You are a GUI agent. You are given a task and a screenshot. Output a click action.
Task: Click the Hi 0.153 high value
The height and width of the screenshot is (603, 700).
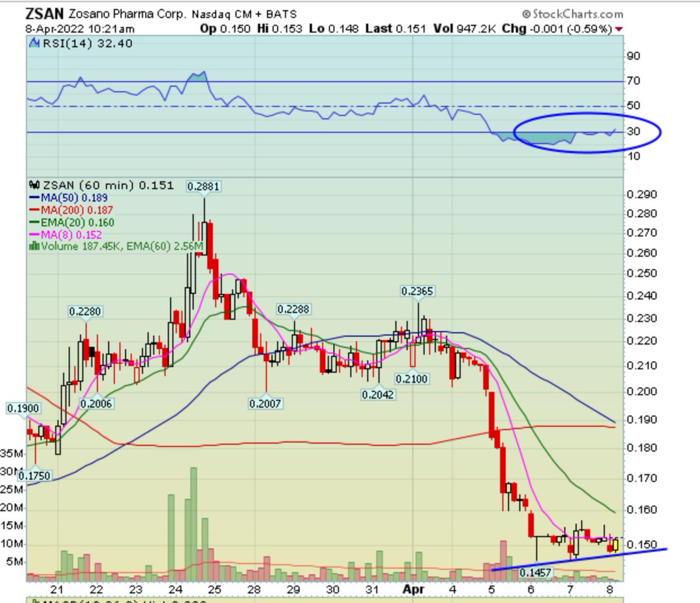282,29
